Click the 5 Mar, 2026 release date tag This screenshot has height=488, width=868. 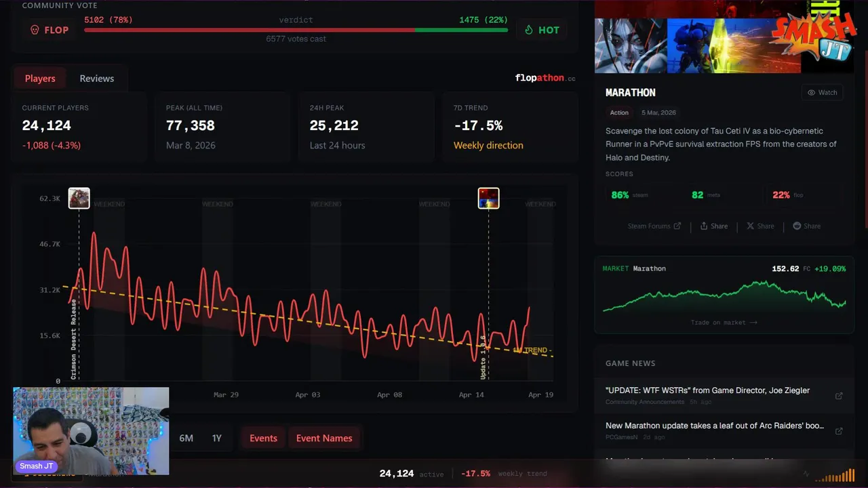pyautogui.click(x=658, y=113)
